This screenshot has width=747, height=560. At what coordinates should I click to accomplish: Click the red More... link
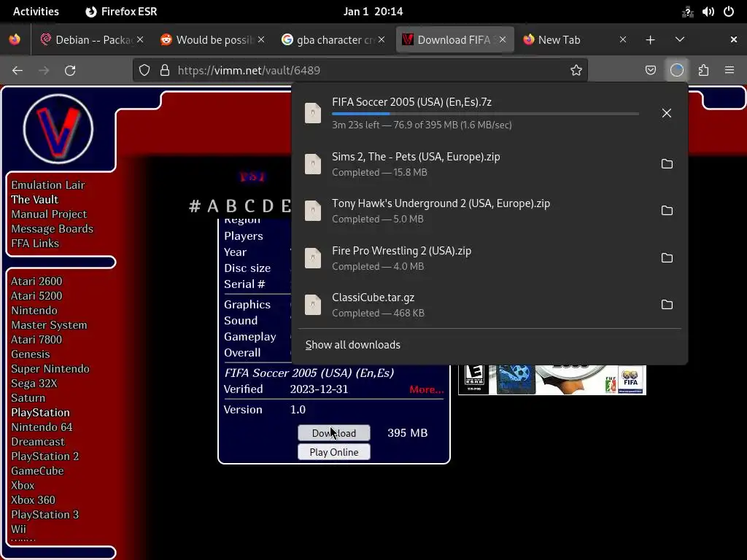426,389
